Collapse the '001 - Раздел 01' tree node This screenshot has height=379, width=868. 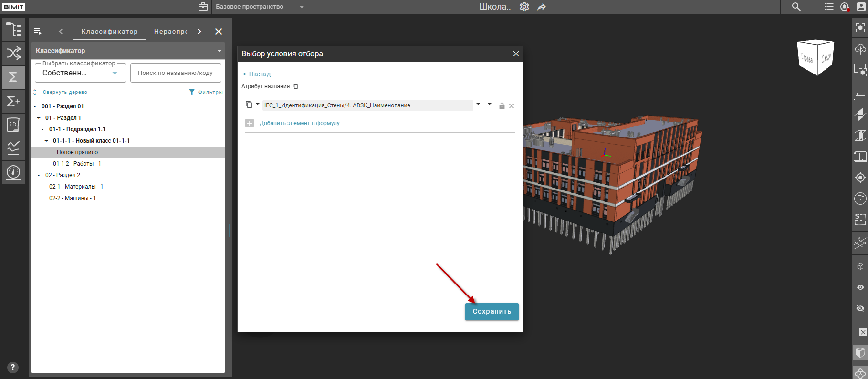(35, 106)
